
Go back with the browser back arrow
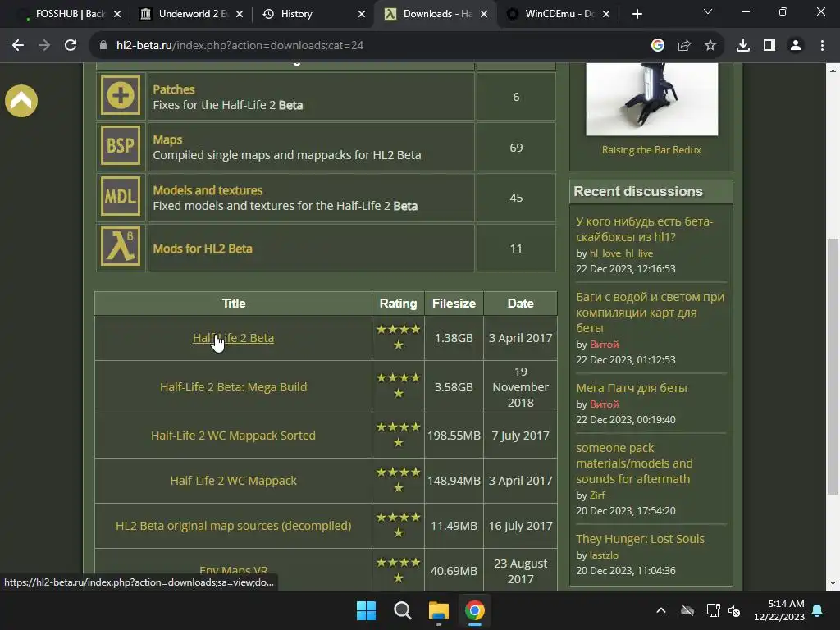click(x=18, y=46)
